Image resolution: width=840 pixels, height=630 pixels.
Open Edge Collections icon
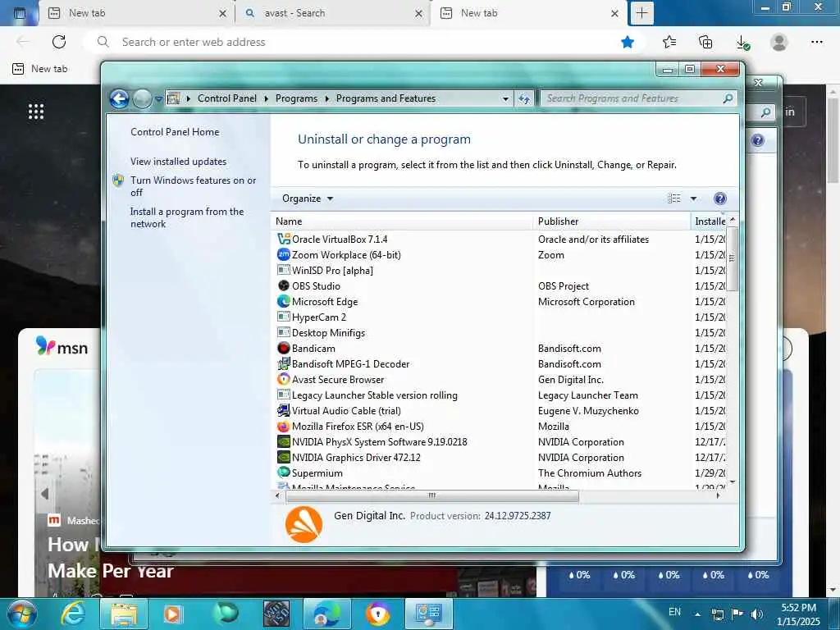pyautogui.click(x=705, y=42)
